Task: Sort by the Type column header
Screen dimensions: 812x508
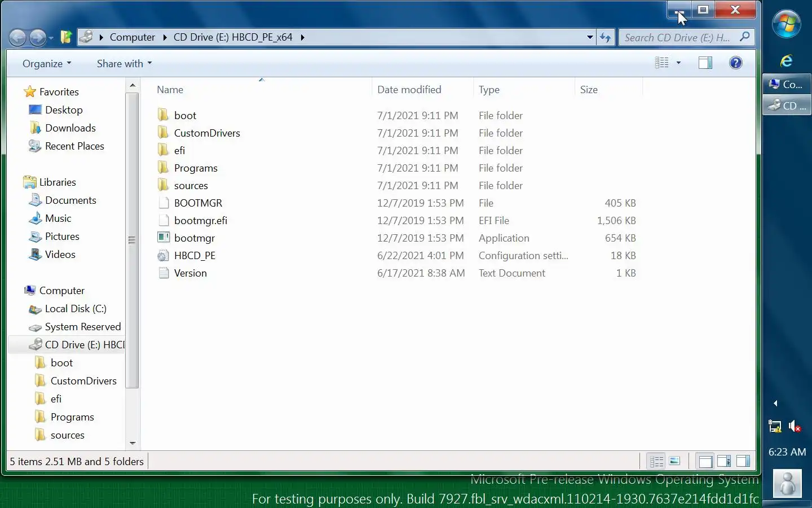Action: (524, 89)
